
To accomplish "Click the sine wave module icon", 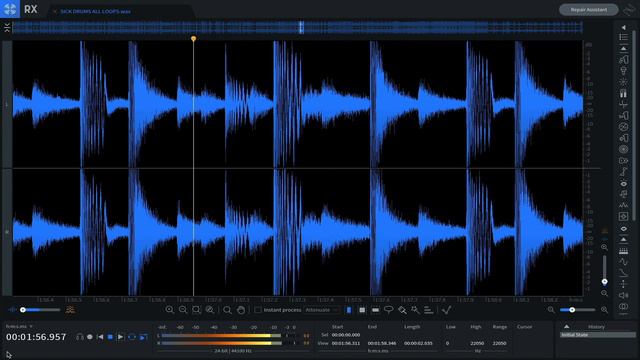I will [623, 262].
